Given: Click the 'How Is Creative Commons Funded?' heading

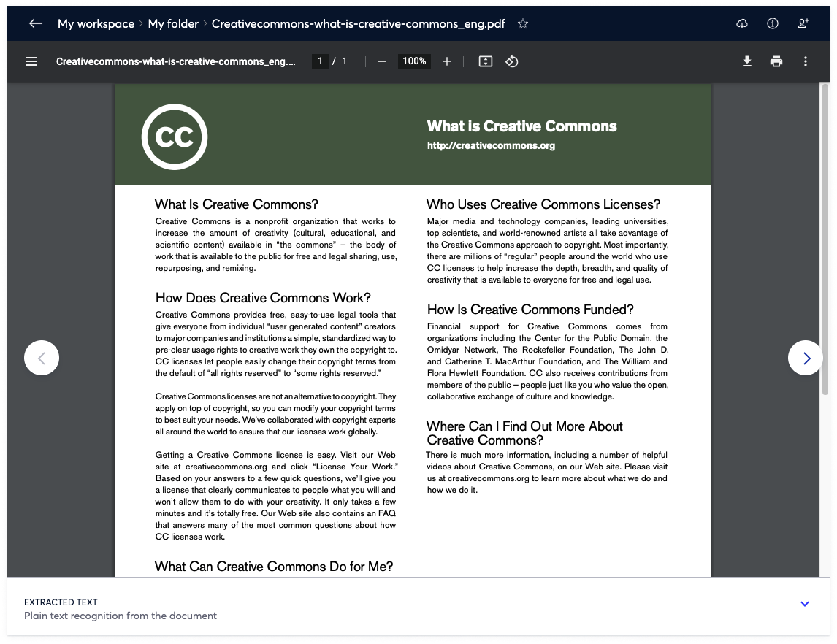Looking at the screenshot, I should tap(530, 310).
